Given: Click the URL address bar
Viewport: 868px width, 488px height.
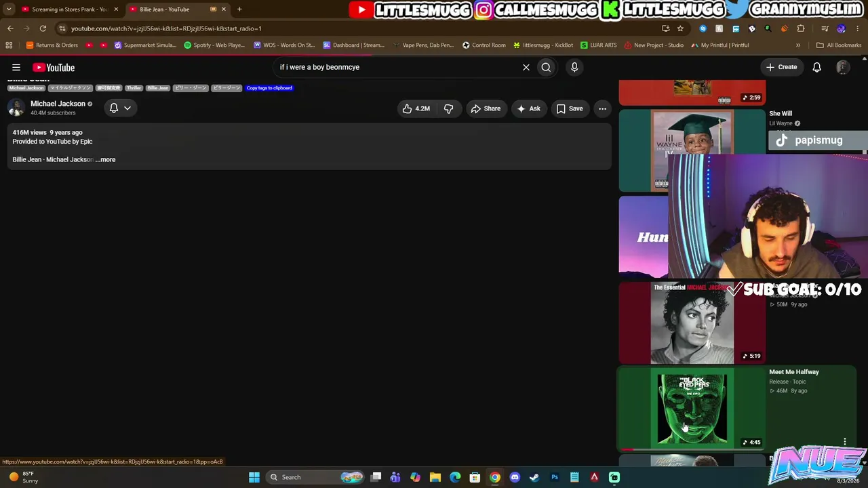Looking at the screenshot, I should click(x=359, y=28).
